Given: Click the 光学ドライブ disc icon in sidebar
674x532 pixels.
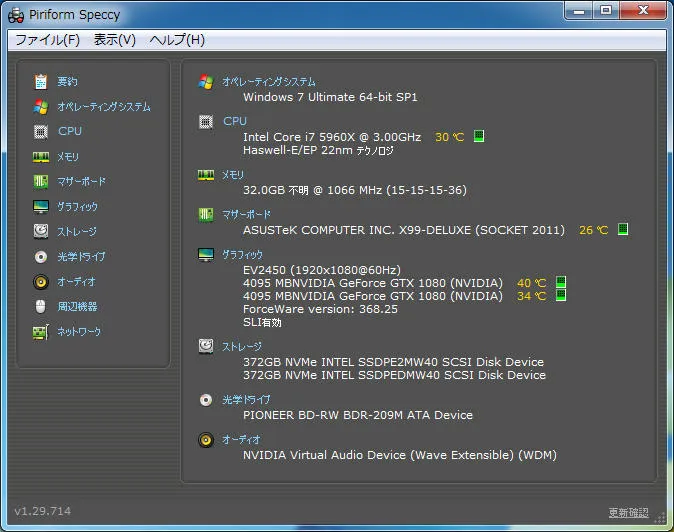Looking at the screenshot, I should click(x=41, y=257).
